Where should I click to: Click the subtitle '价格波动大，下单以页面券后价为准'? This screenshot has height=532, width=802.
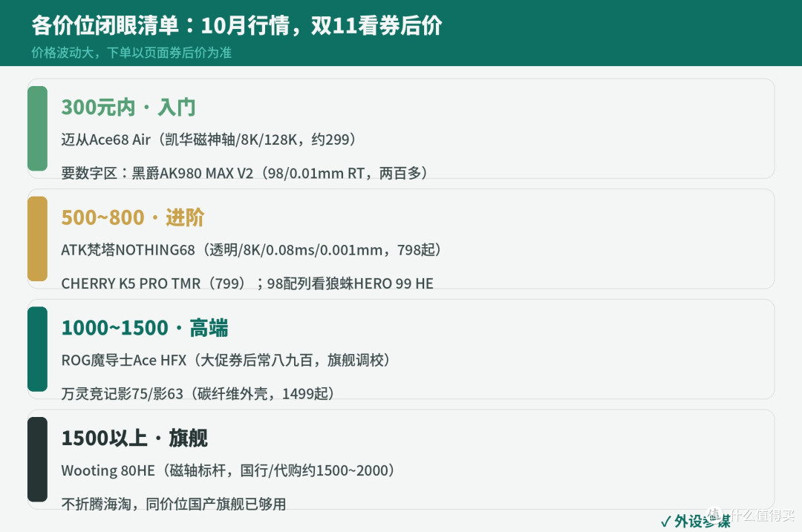(131, 53)
